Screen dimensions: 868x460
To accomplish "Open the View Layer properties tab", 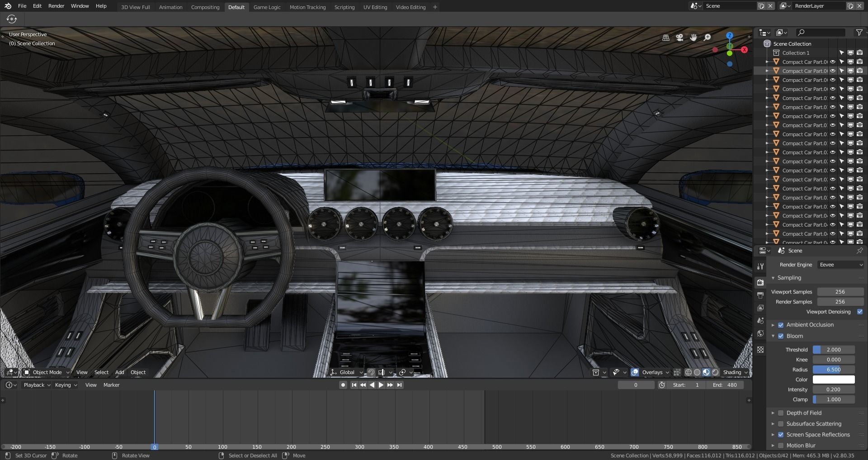I will click(x=760, y=308).
